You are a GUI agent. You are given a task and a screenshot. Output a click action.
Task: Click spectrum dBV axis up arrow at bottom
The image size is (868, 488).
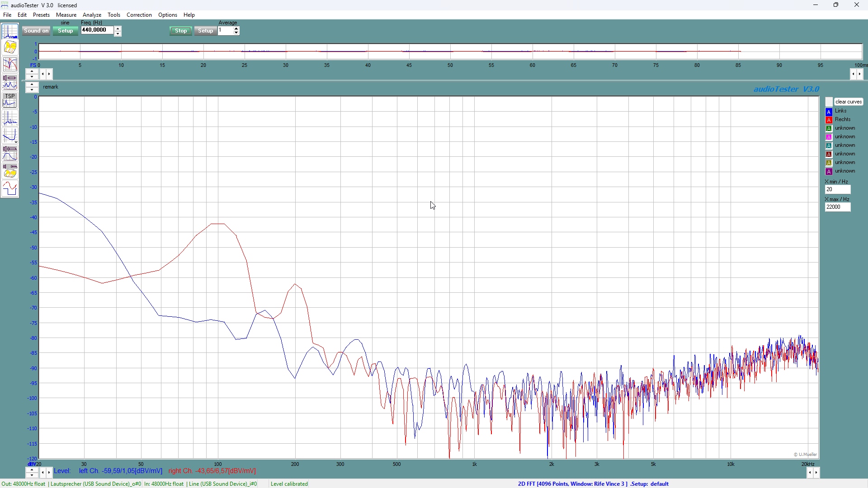click(x=32, y=470)
